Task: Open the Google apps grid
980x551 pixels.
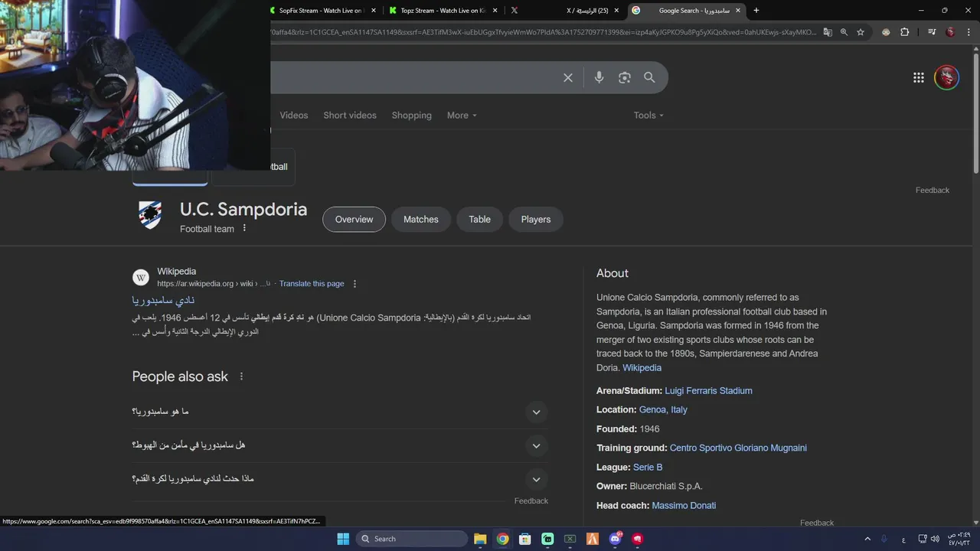Action: [919, 77]
